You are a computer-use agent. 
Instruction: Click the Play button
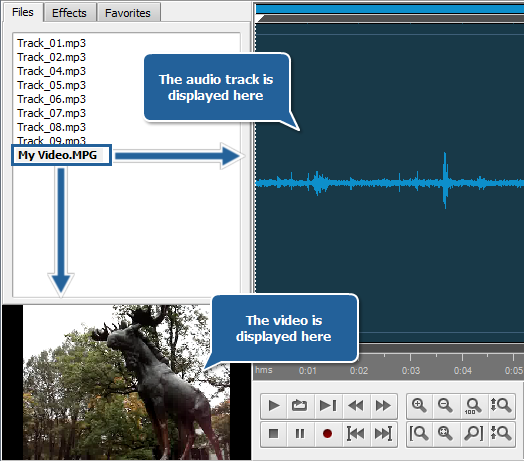274,406
